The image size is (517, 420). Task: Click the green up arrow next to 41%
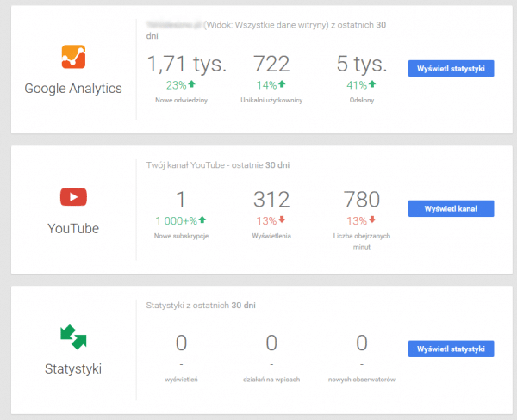[x=372, y=84]
